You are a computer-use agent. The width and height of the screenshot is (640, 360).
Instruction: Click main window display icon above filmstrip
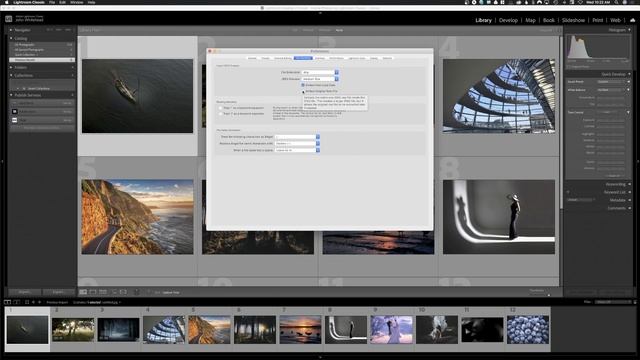tap(7, 302)
